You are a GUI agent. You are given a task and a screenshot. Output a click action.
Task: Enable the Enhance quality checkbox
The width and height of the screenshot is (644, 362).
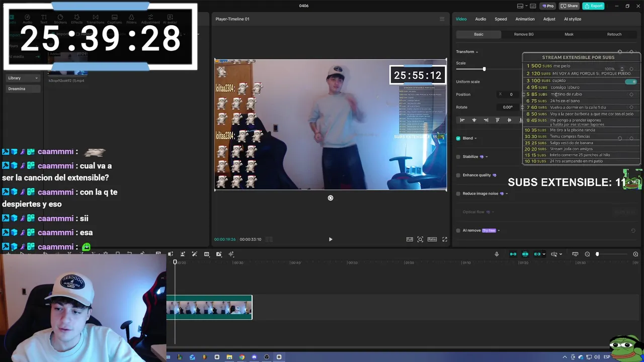point(458,175)
